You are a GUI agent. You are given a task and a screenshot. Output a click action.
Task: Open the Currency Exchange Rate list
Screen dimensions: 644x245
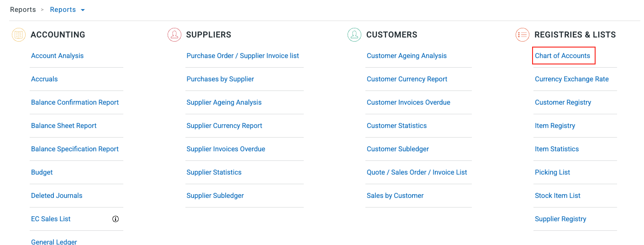tap(571, 79)
